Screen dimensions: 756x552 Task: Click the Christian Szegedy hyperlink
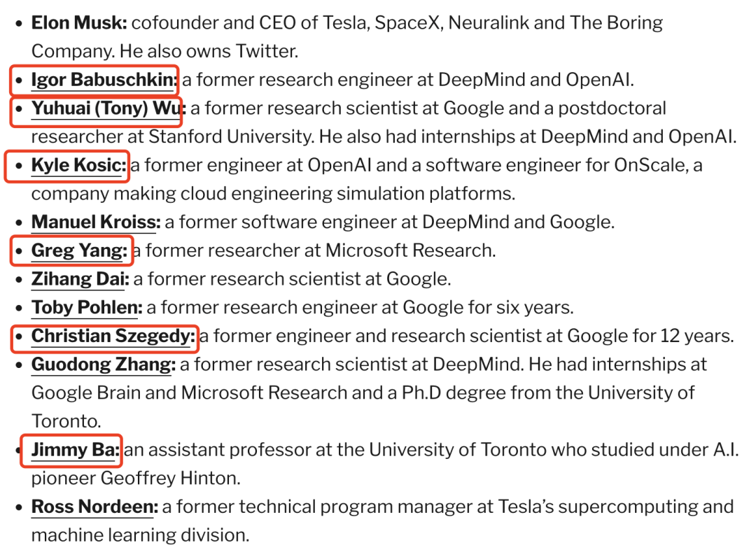point(113,336)
